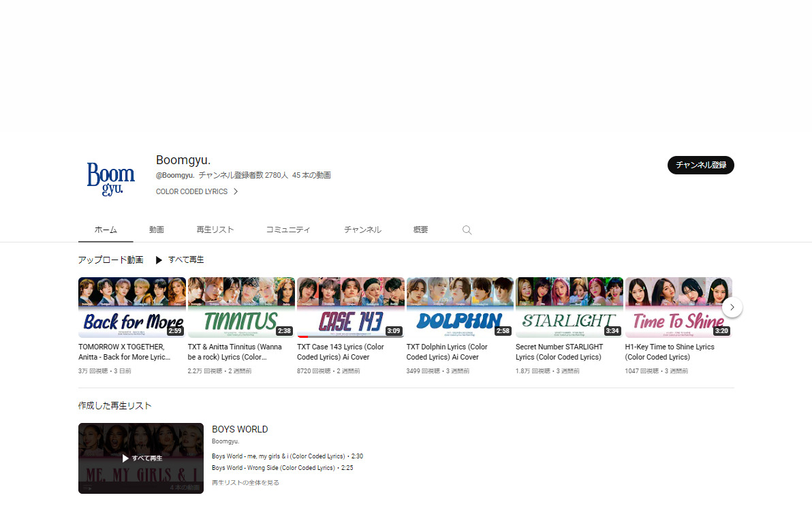Click the アップロード動画 section heading
The image size is (812, 519).
111,260
